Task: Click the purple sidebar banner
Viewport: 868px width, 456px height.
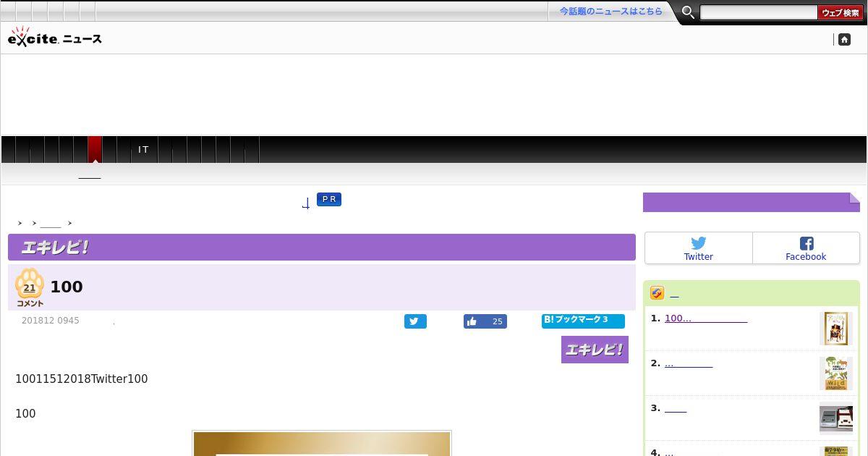Action: pyautogui.click(x=752, y=202)
